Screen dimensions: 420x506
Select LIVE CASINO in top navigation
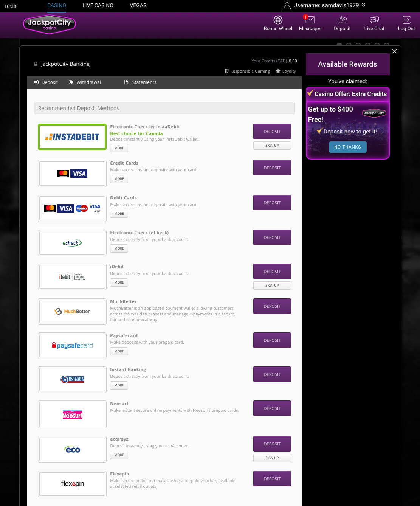pyautogui.click(x=98, y=5)
